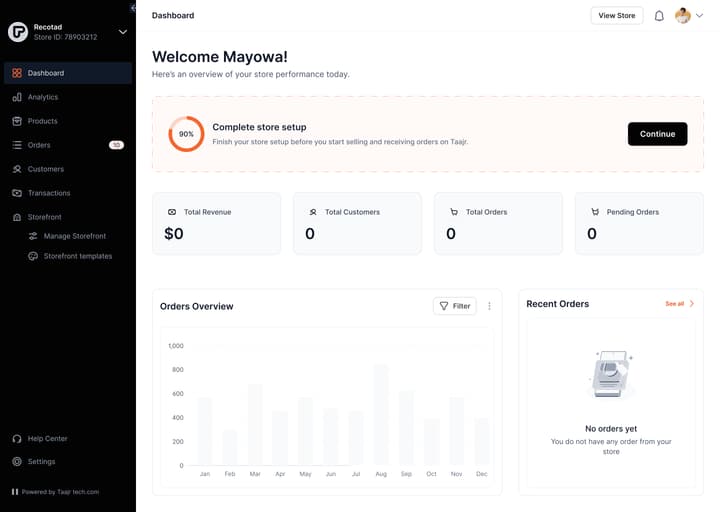Screen dimensions: 720x512
Task: Click the 90% setup progress ring
Action: pos(186,134)
